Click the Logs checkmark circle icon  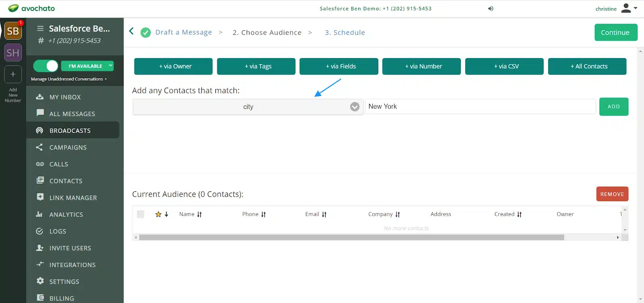39,231
